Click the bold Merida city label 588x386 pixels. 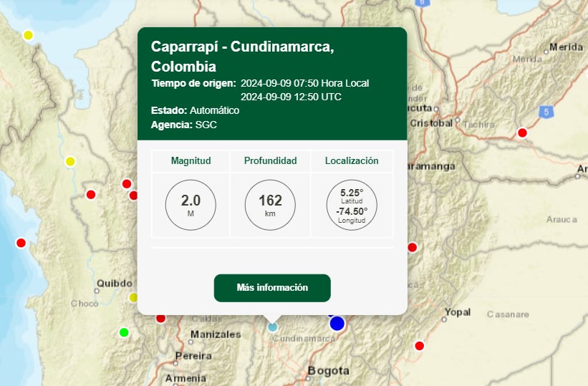click(567, 47)
